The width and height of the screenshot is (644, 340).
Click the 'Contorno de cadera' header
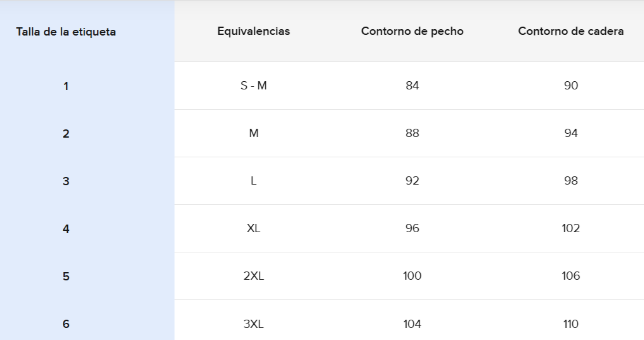[570, 31]
